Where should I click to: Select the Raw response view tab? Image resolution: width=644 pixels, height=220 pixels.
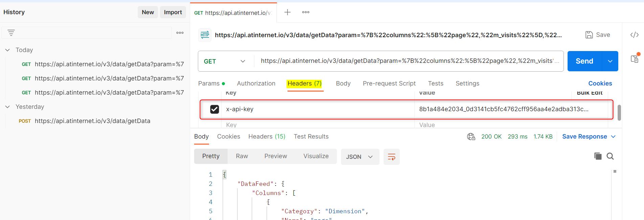(x=242, y=156)
